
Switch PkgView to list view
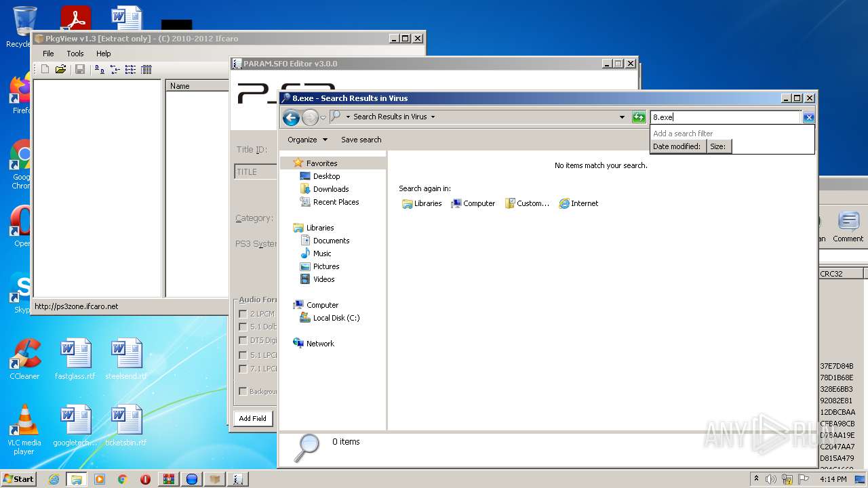point(131,69)
